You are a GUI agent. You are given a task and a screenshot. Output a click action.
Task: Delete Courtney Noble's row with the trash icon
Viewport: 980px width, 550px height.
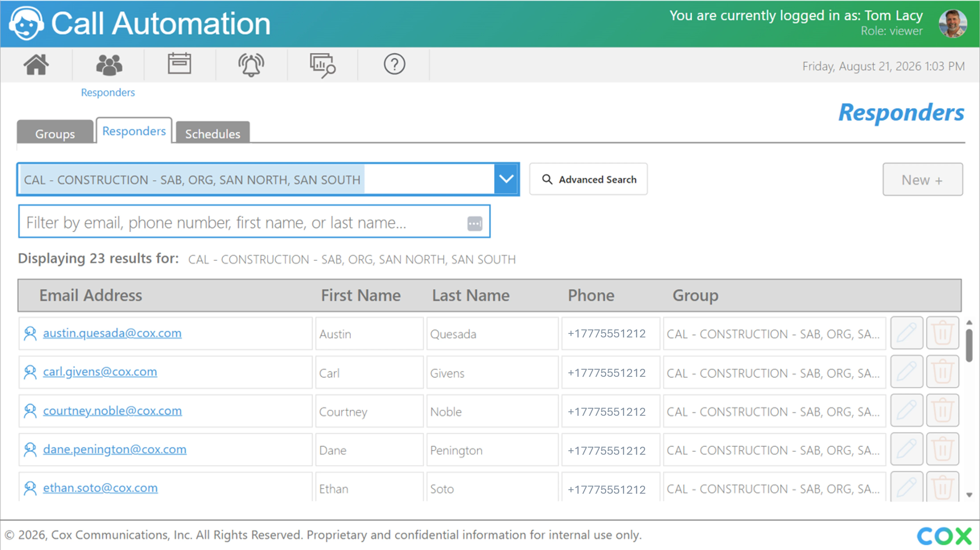942,410
